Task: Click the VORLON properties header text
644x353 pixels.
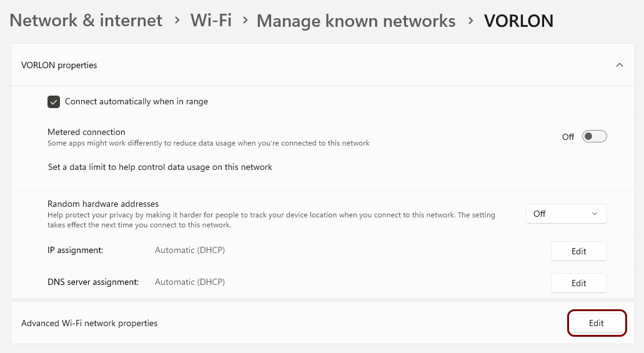Action: click(59, 65)
